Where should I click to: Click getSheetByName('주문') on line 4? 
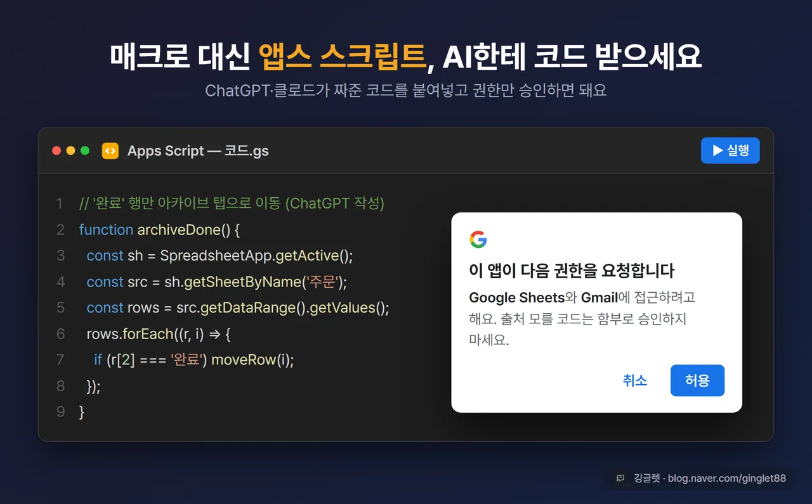(265, 281)
